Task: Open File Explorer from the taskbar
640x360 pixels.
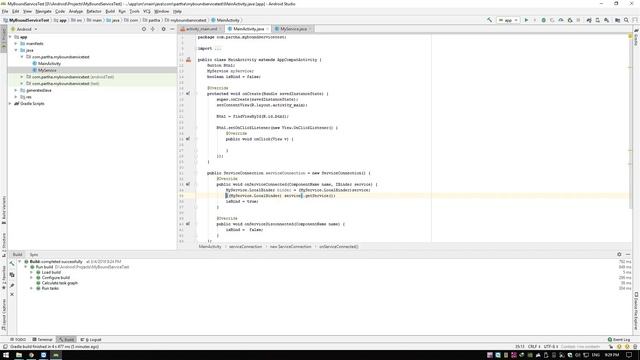Action: [19, 355]
